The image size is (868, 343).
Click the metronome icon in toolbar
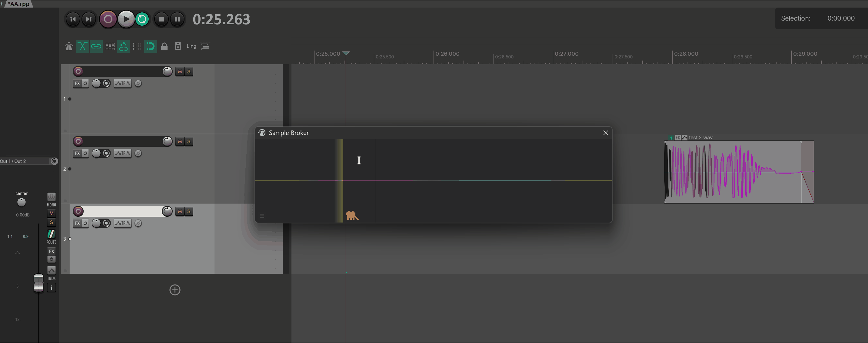tap(69, 46)
